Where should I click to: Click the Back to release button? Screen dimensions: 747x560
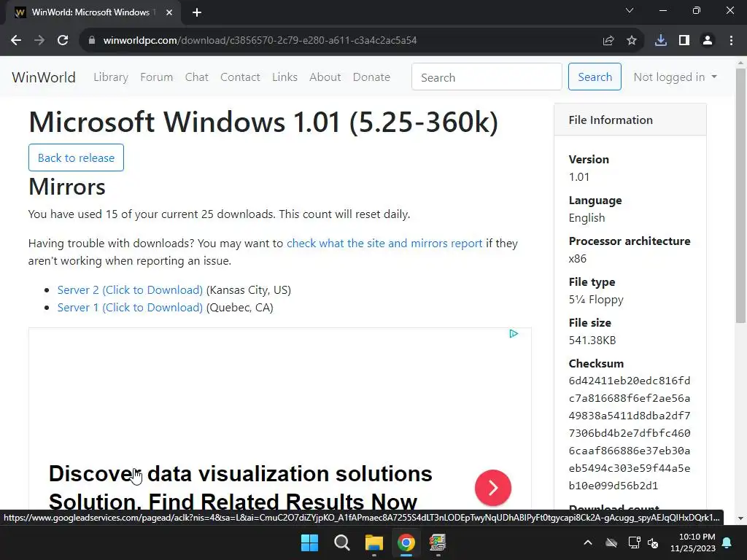pyautogui.click(x=76, y=157)
